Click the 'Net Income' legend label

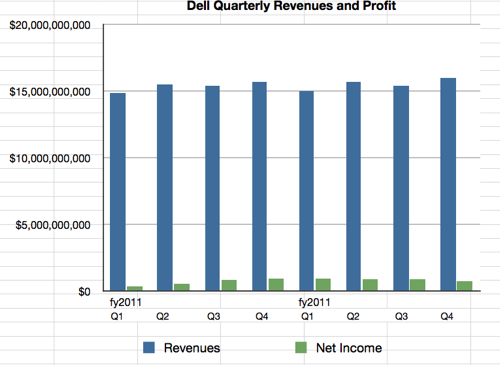pyautogui.click(x=349, y=348)
